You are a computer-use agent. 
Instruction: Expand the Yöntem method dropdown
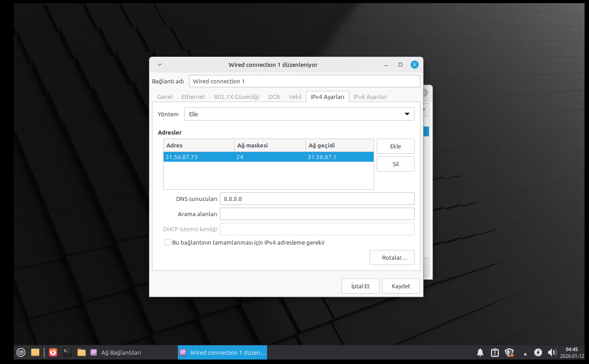[x=299, y=114]
